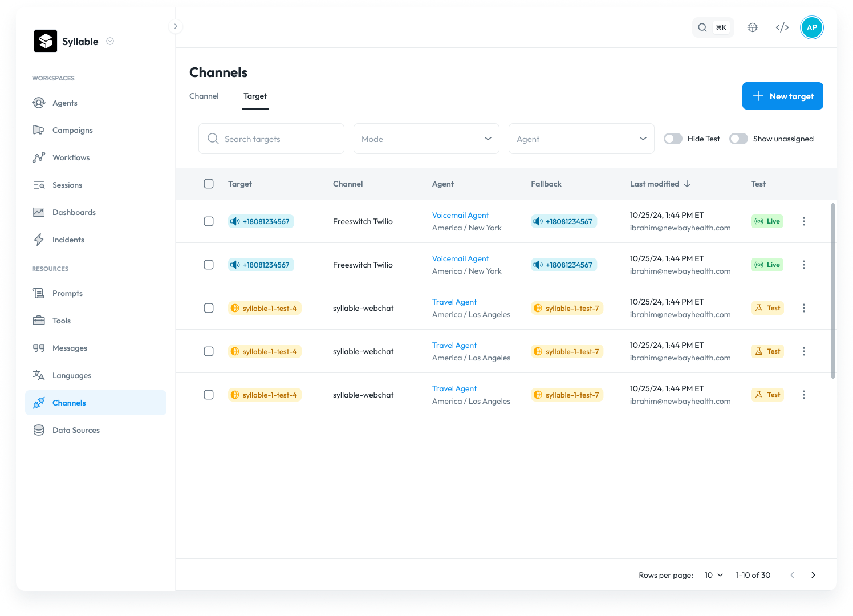Click the New target button
The height and width of the screenshot is (616, 853).
pos(783,96)
